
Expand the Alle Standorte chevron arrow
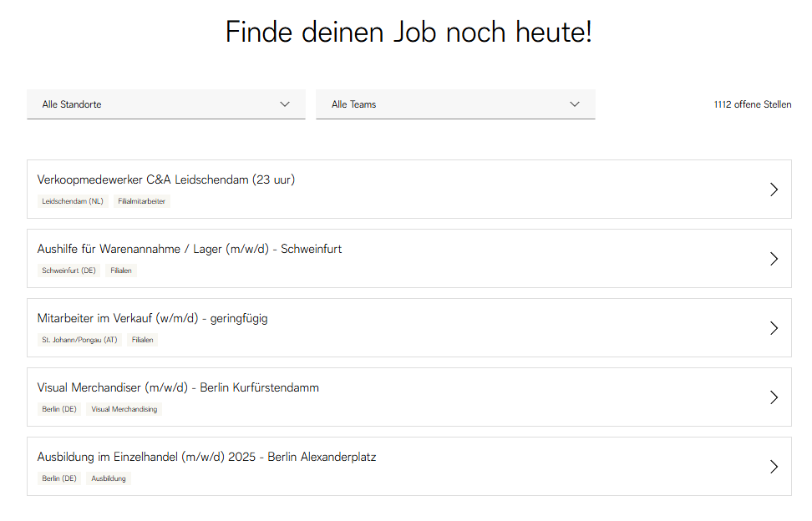click(x=284, y=104)
